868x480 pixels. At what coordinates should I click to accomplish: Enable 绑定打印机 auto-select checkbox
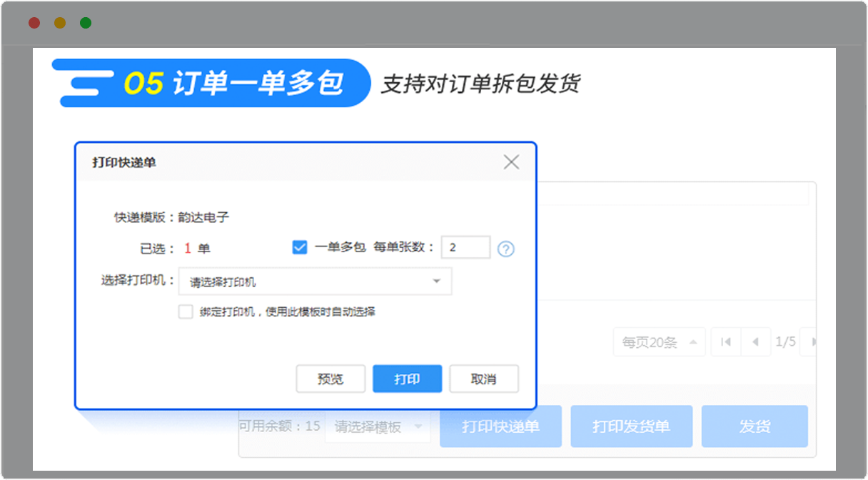pyautogui.click(x=186, y=311)
